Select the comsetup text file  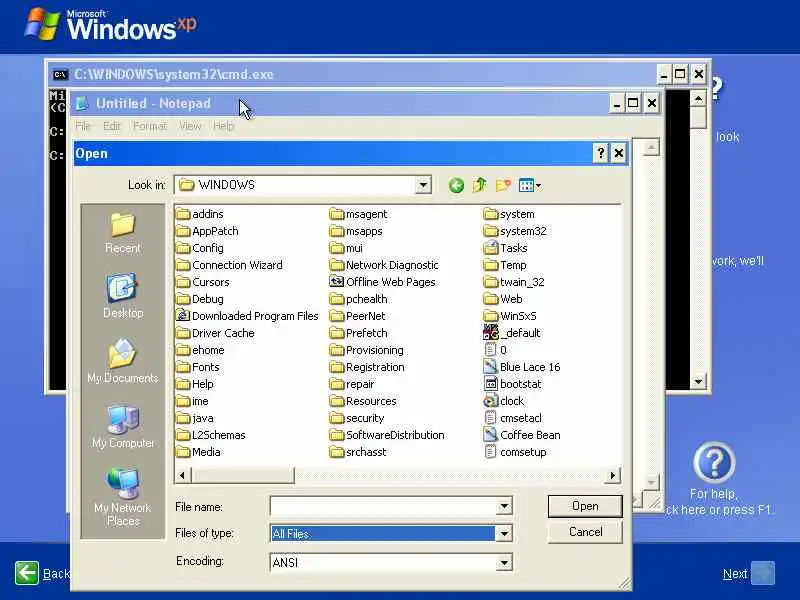[x=515, y=452]
